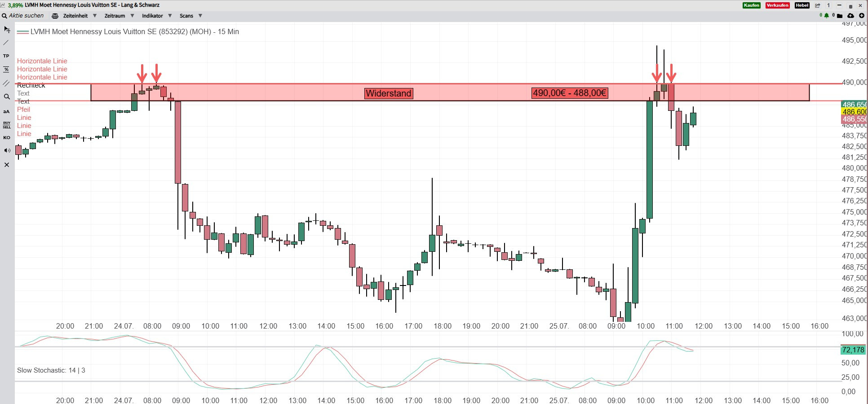Click the balance scale compare icon

click(x=55, y=16)
